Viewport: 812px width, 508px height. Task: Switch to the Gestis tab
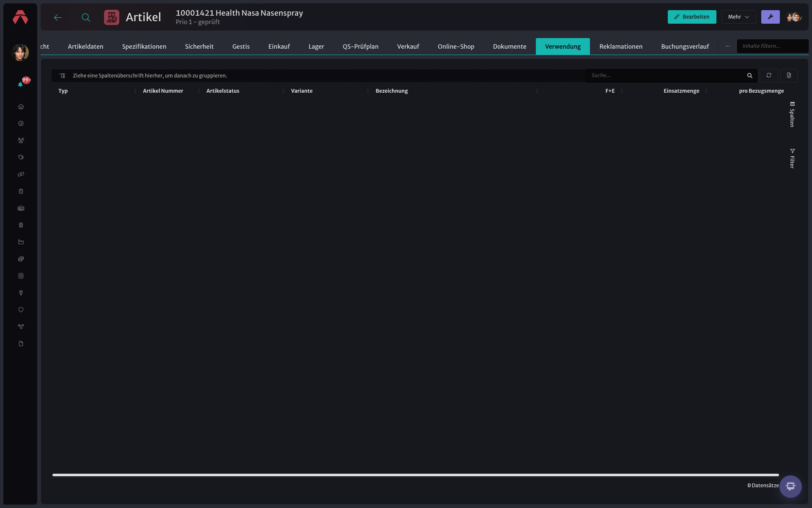point(241,47)
